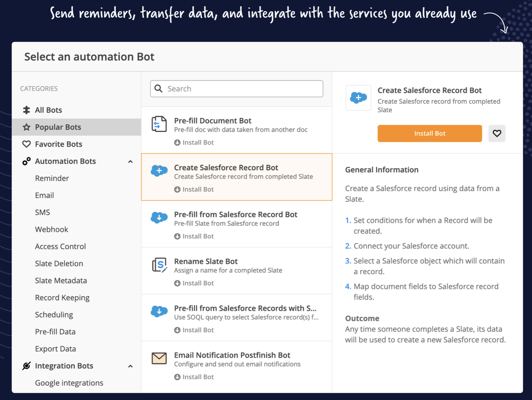Open the Record Keeping subcategory

click(62, 298)
